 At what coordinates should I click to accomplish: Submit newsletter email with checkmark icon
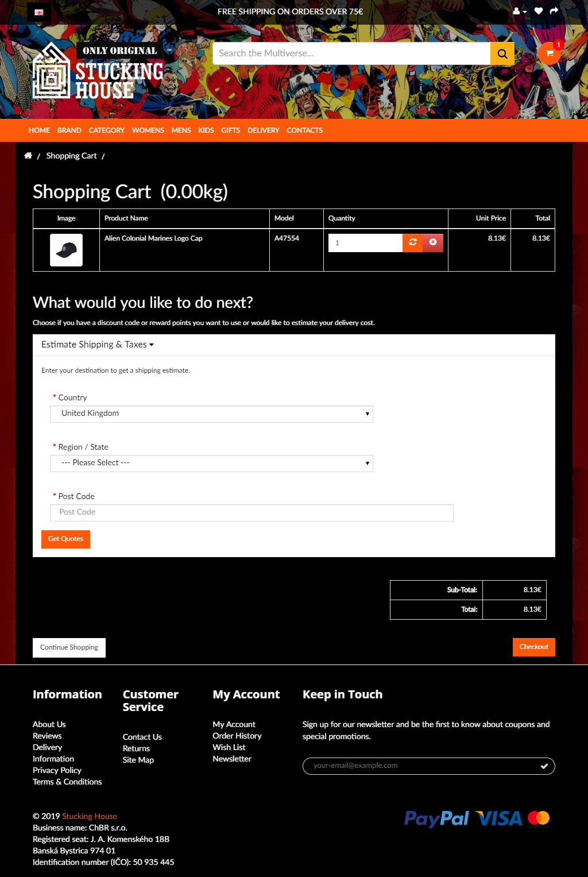(x=544, y=766)
